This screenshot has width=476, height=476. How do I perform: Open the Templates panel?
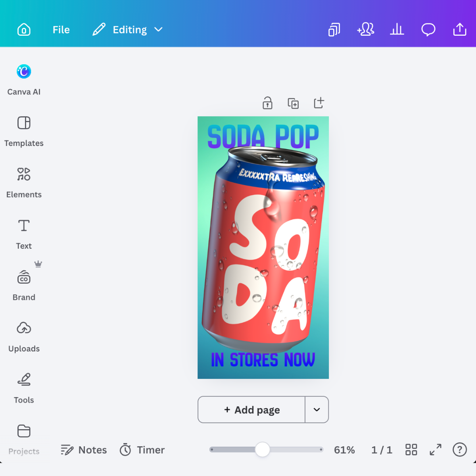coord(24,131)
